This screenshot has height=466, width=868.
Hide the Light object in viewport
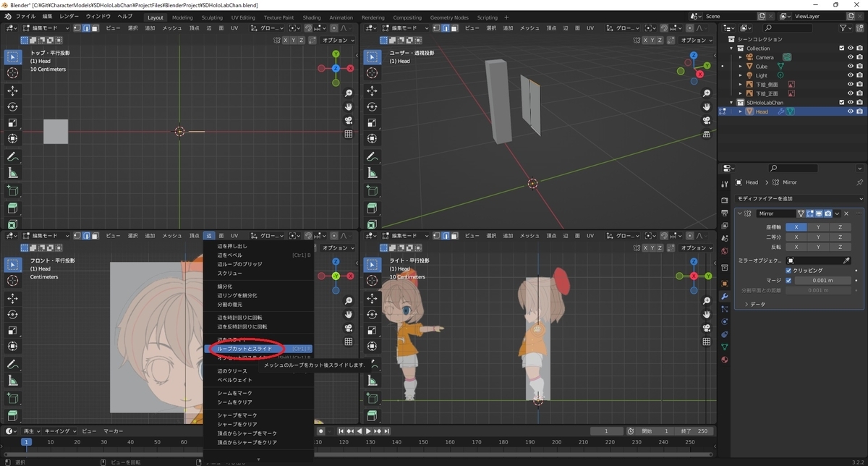click(x=850, y=75)
